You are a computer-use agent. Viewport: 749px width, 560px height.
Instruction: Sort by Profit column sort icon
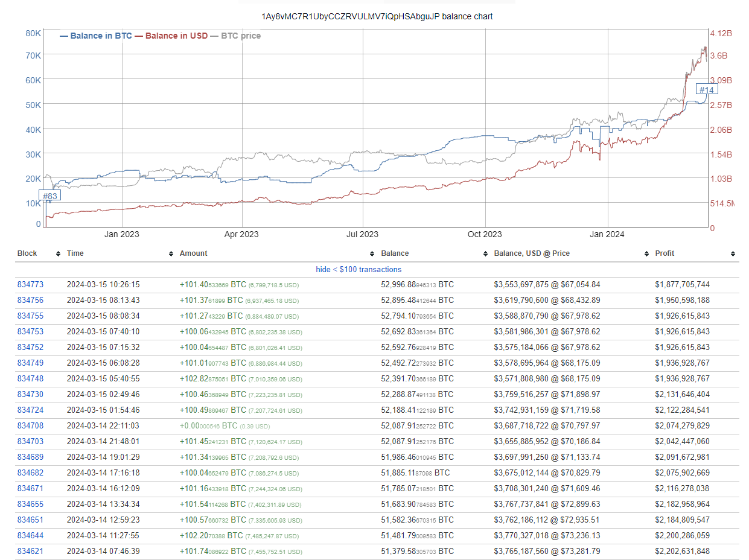click(733, 254)
